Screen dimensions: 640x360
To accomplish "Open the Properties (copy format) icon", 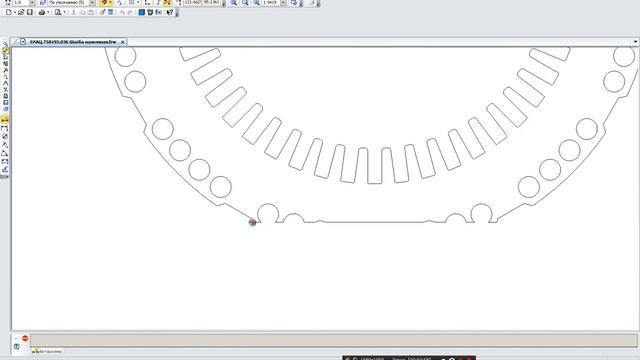I will [x=102, y=12].
